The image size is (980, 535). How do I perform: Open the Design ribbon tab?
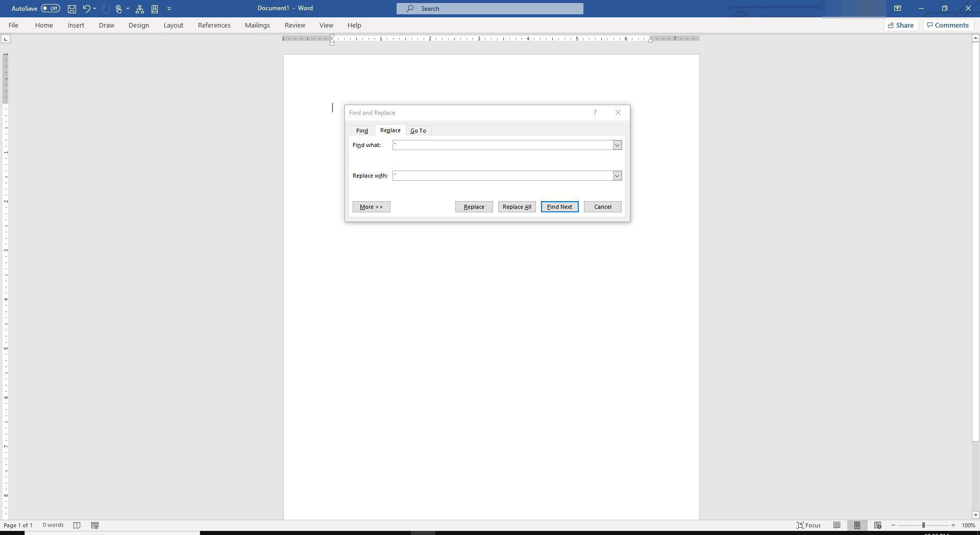pos(138,25)
